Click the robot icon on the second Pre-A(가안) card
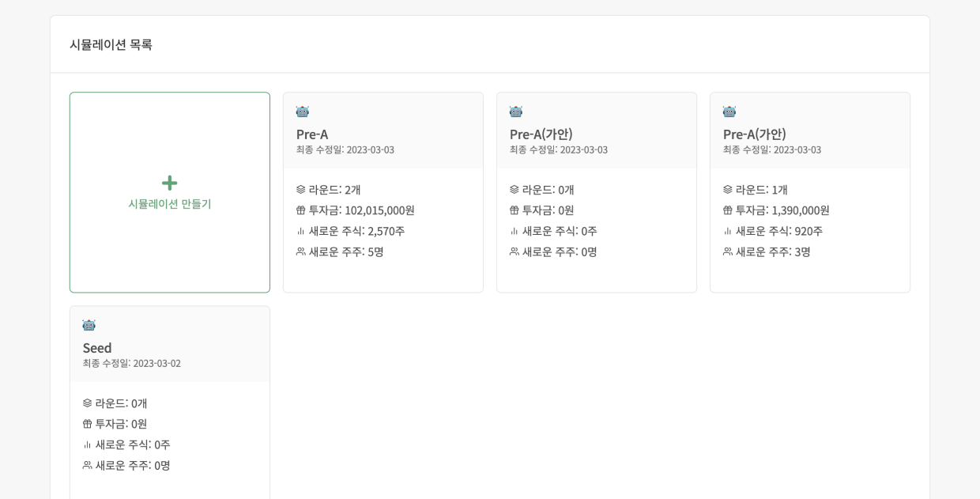Screen dimensions: 980x499 (x=727, y=112)
